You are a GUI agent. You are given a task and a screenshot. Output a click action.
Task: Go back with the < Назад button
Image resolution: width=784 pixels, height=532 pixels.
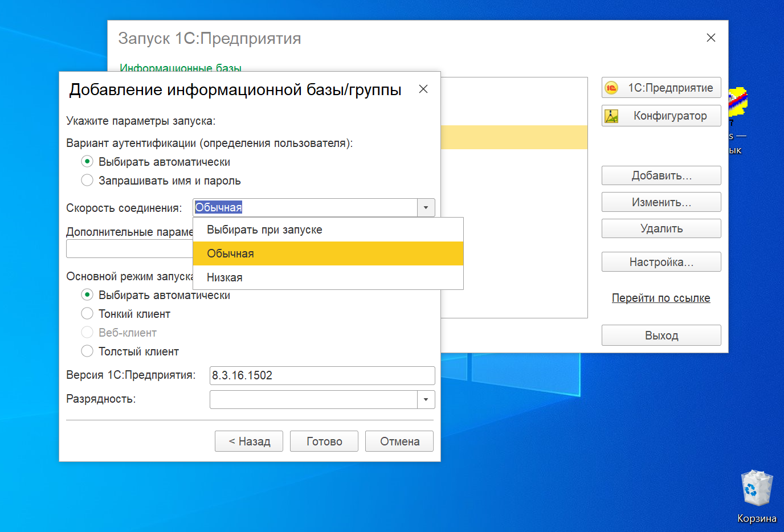[249, 441]
